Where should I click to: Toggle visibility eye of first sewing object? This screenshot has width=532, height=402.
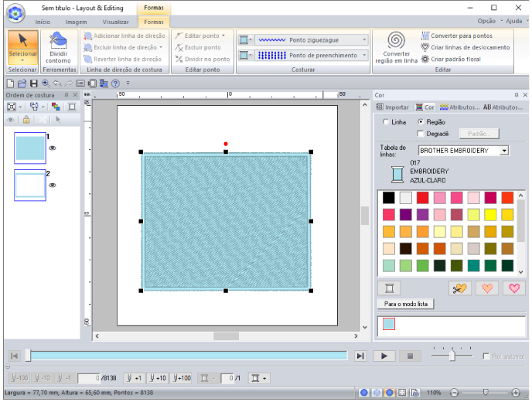(53, 147)
